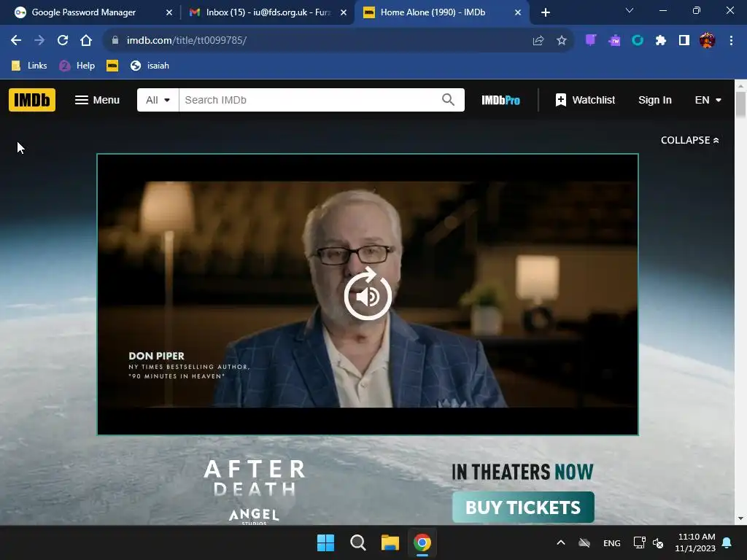Screen dimensions: 747x560
Task: Open a new browser tab
Action: [546, 13]
